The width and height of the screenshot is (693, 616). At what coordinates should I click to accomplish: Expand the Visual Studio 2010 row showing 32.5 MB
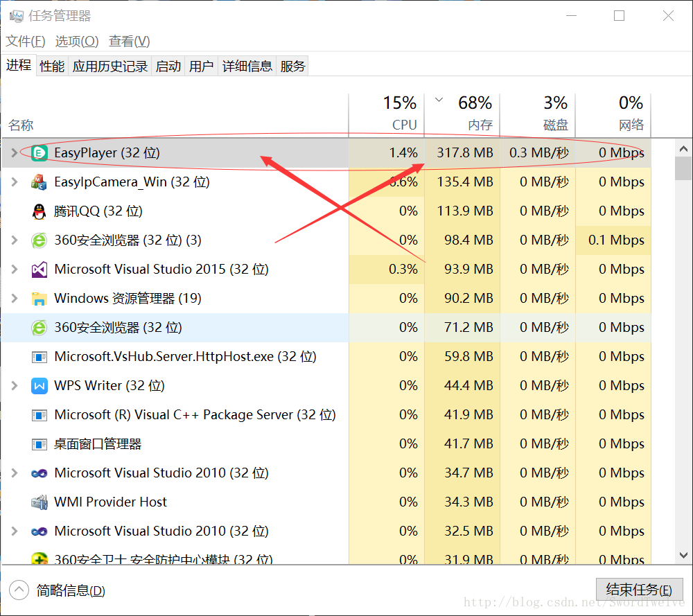point(14,531)
